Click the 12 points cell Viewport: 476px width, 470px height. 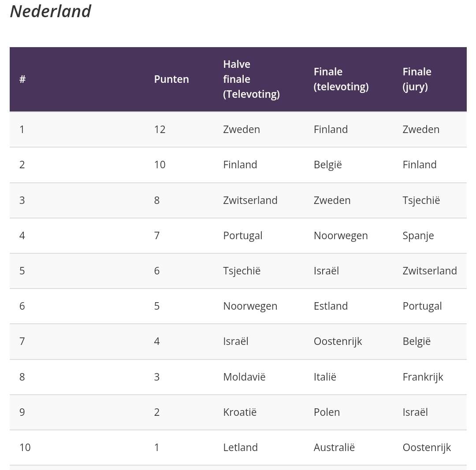pyautogui.click(x=160, y=130)
